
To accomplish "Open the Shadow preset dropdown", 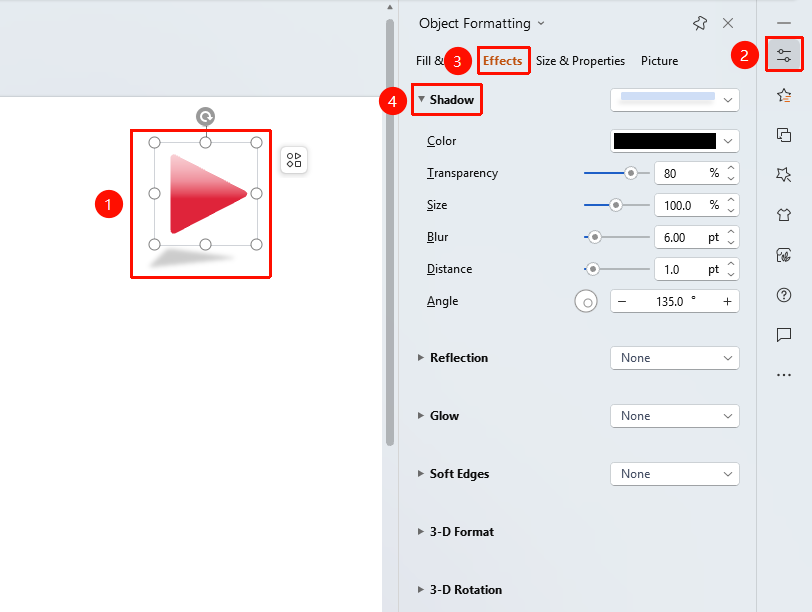I will tap(675, 100).
